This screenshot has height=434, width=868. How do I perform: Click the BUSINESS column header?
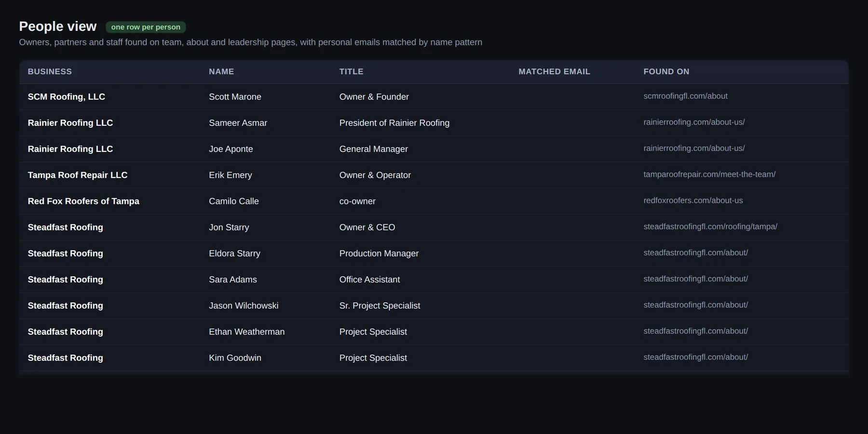pyautogui.click(x=50, y=71)
